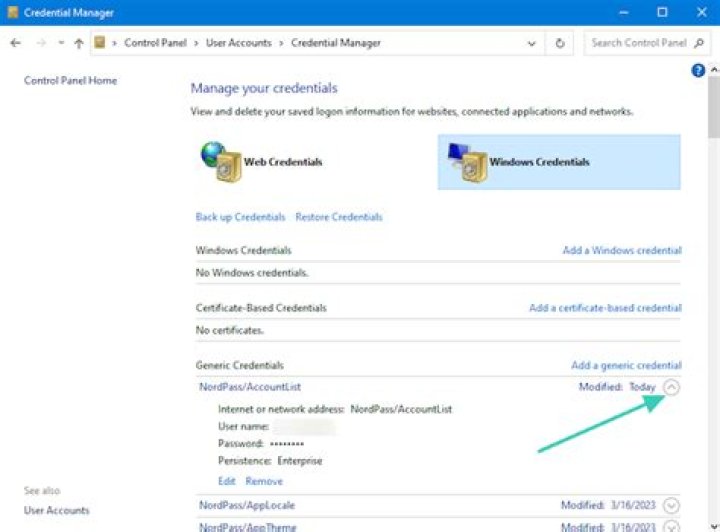Click the search magnifier icon
This screenshot has height=532, width=720.
701,43
